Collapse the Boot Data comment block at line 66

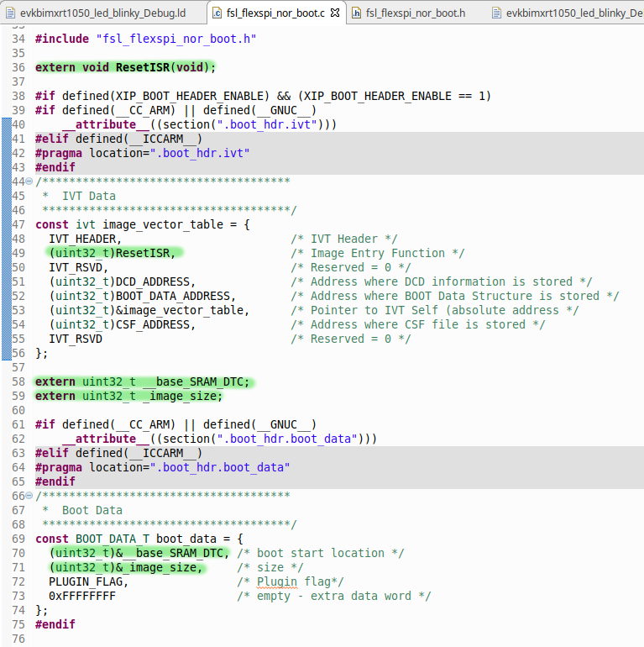click(29, 496)
